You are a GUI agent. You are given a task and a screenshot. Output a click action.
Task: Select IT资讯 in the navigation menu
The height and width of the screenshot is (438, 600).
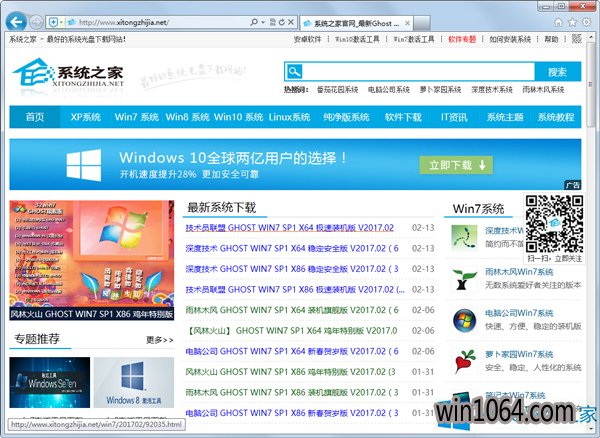(454, 117)
